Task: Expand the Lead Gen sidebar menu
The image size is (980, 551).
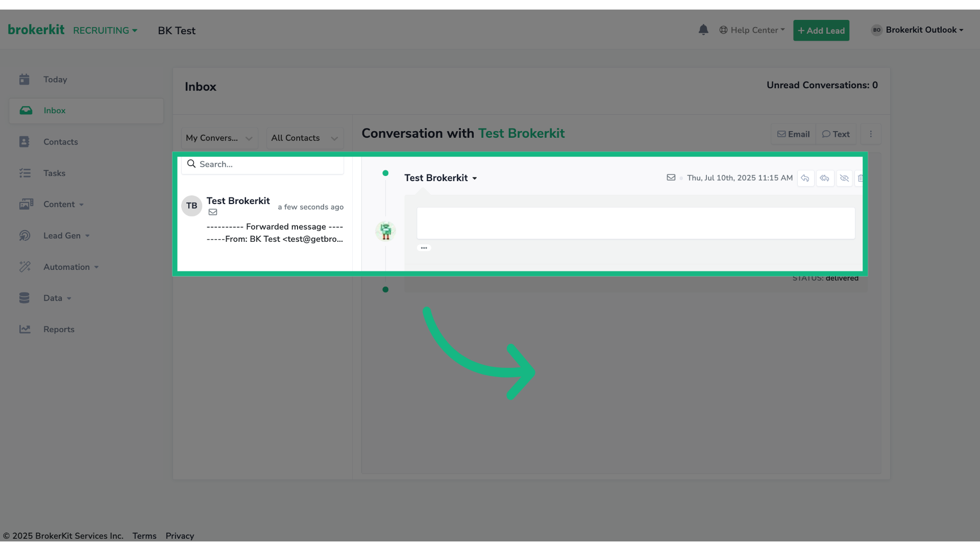Action: click(x=66, y=236)
